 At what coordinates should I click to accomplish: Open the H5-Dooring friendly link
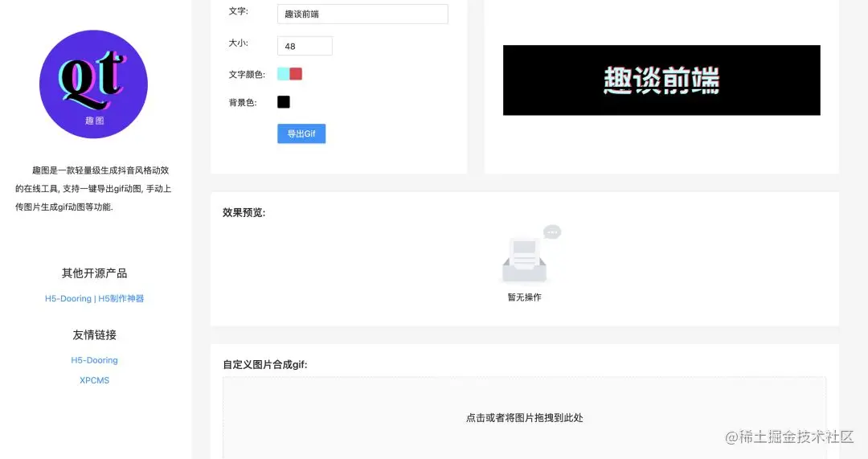point(94,360)
